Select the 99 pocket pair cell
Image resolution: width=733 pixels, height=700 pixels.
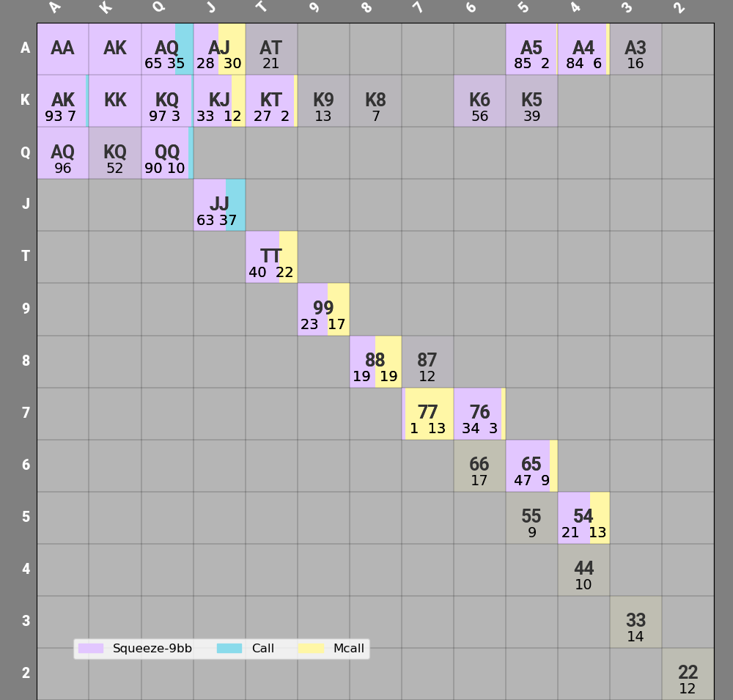[x=323, y=309]
